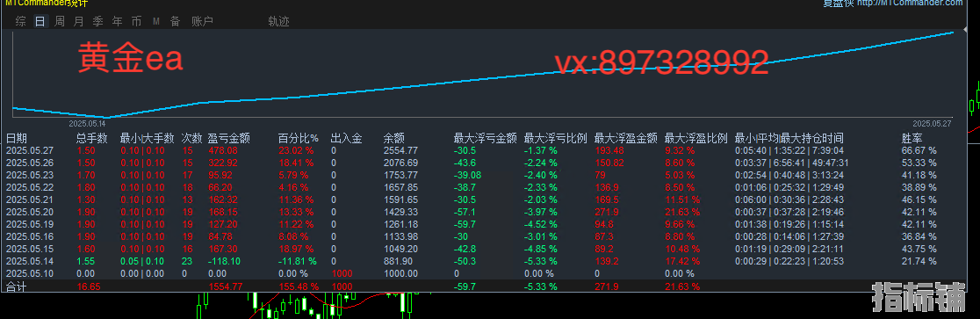Click the 最小|大手数 column header
This screenshot has width=980, height=319.
tap(148, 138)
